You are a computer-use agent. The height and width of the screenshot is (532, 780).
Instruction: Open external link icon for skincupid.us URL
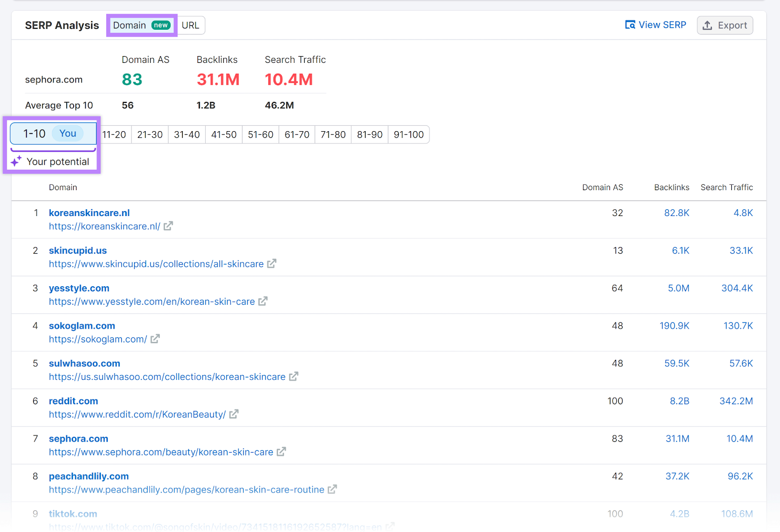tap(272, 264)
